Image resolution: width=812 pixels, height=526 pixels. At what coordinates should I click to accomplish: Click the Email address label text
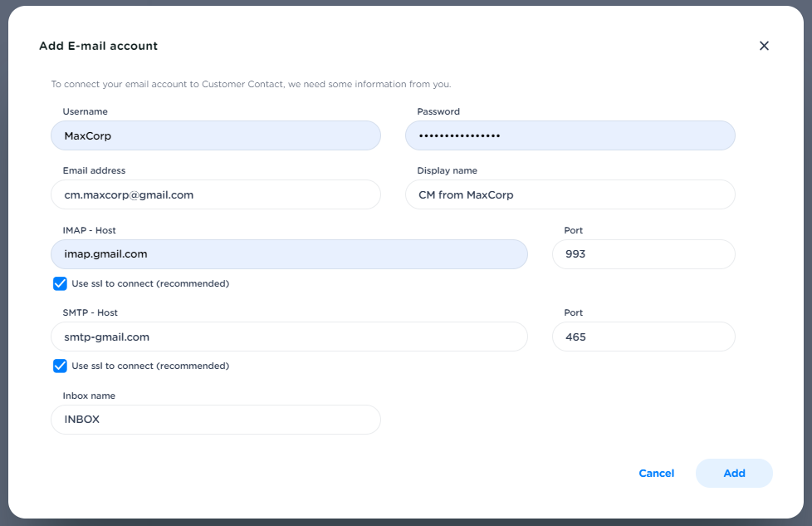pyautogui.click(x=94, y=170)
